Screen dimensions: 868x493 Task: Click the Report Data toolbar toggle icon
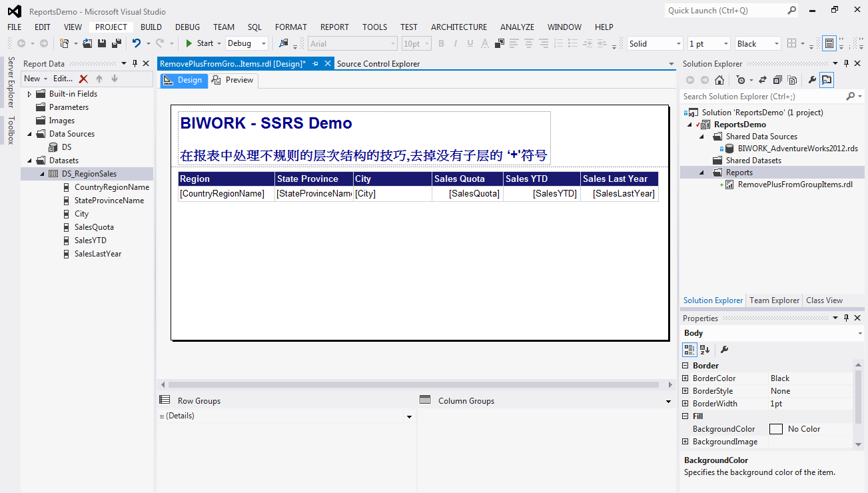tap(829, 43)
